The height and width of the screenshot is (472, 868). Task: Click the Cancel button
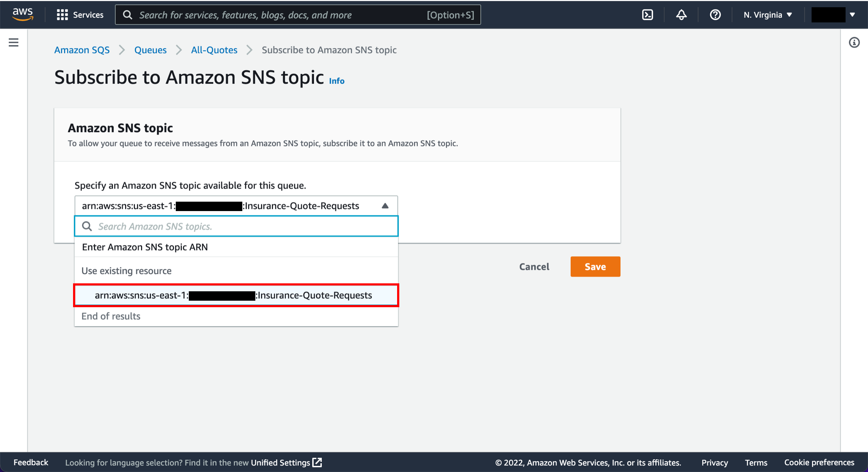tap(534, 267)
